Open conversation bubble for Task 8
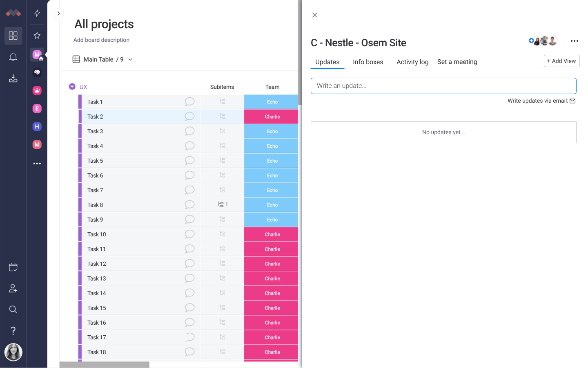This screenshot has height=368, width=588. click(x=189, y=204)
